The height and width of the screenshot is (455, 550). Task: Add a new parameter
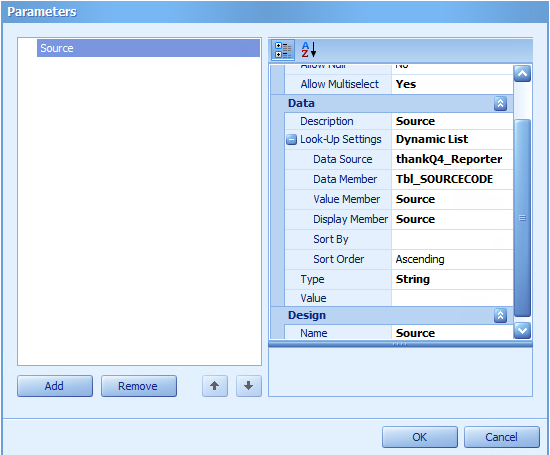(x=55, y=386)
